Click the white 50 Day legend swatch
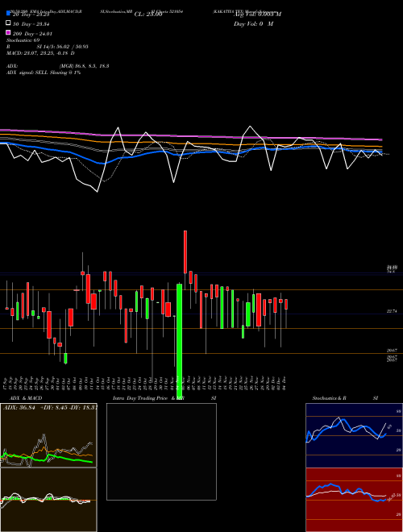 point(9,23)
